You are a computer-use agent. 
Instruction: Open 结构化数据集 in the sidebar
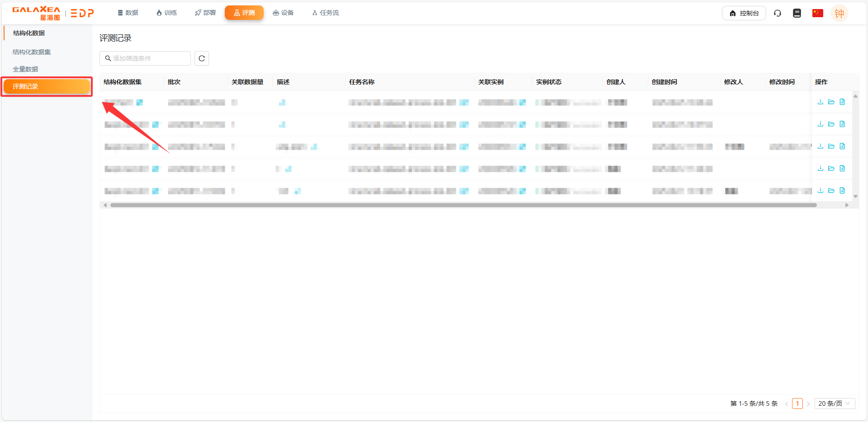(x=32, y=52)
